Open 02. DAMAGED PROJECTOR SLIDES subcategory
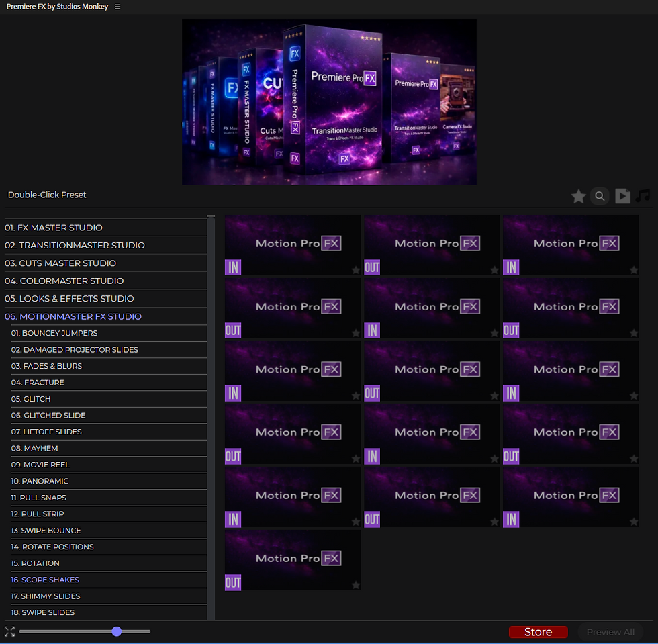The height and width of the screenshot is (644, 658). 109,350
